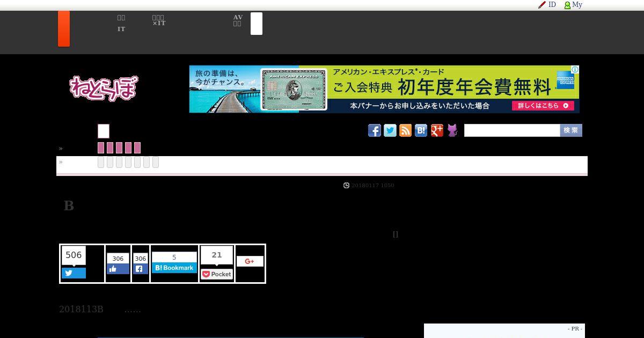Click the orange ITmedia tab at top
Image resolution: width=644 pixels, height=338 pixels.
pos(64,29)
